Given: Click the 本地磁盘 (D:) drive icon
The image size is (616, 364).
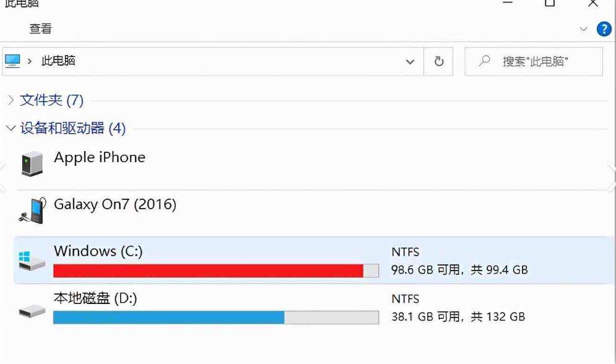Looking at the screenshot, I should point(32,311).
